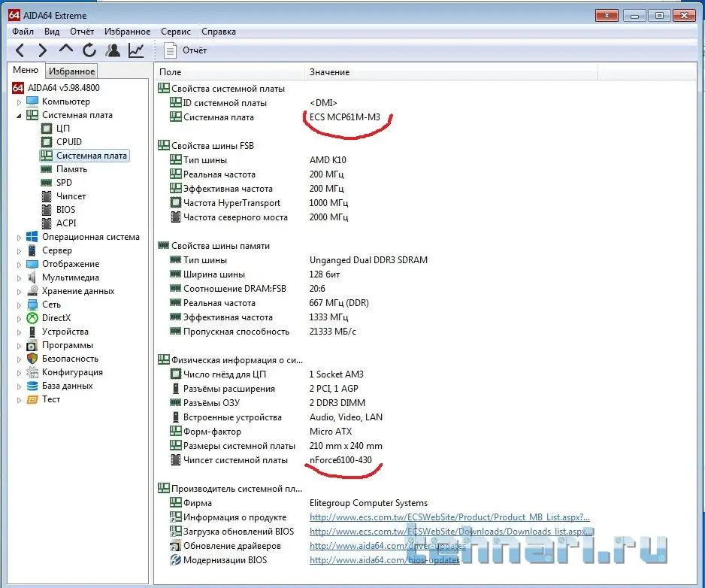Expand the DirectX tree node
Image resolution: width=705 pixels, height=588 pixels.
click(20, 318)
